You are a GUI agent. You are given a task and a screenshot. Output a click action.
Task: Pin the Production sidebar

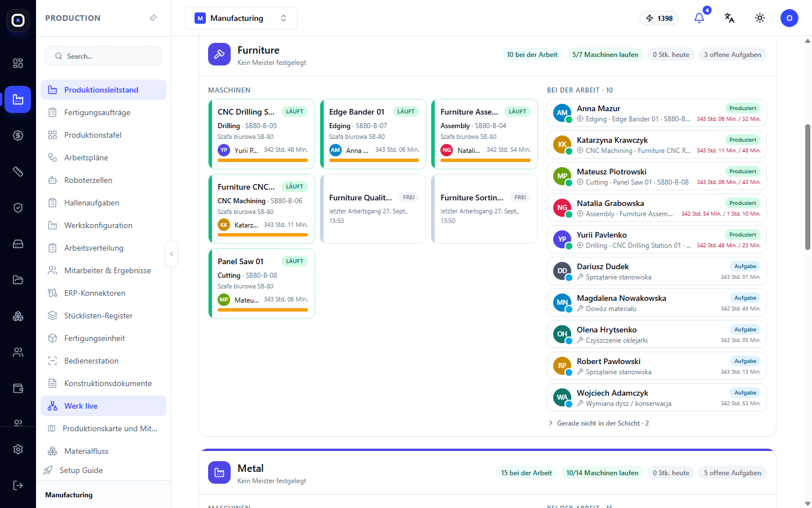point(153,18)
